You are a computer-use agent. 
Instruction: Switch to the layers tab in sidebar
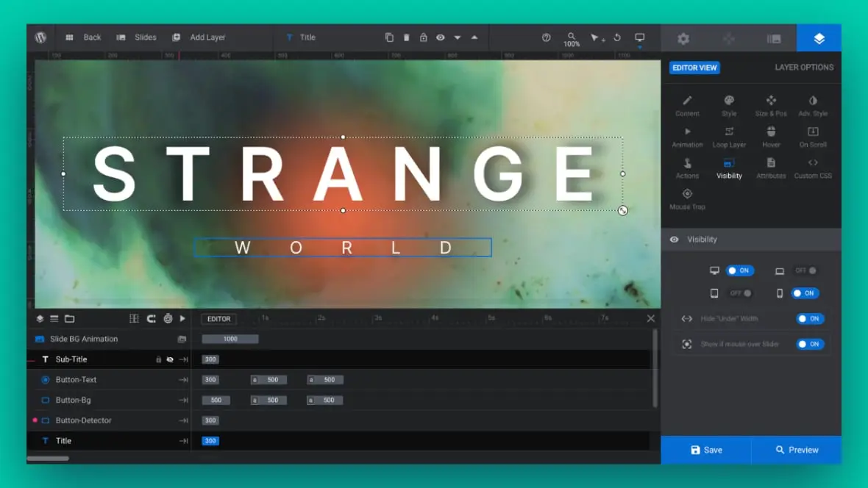[x=819, y=38]
